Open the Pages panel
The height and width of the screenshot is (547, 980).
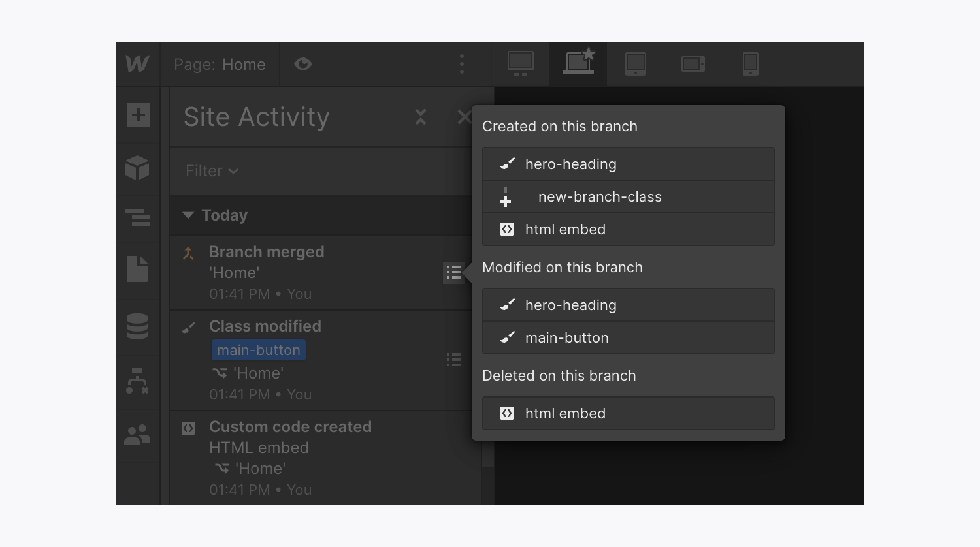tap(138, 269)
